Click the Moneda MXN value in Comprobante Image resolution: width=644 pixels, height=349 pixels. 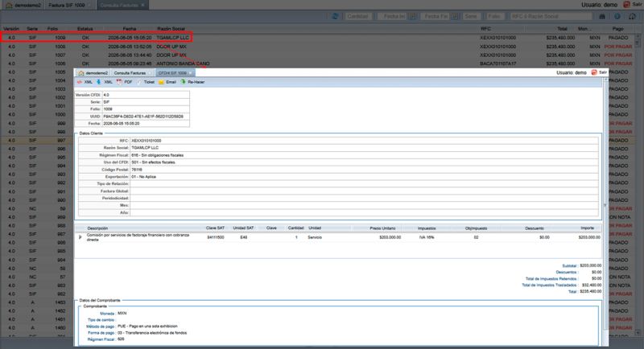coord(122,314)
